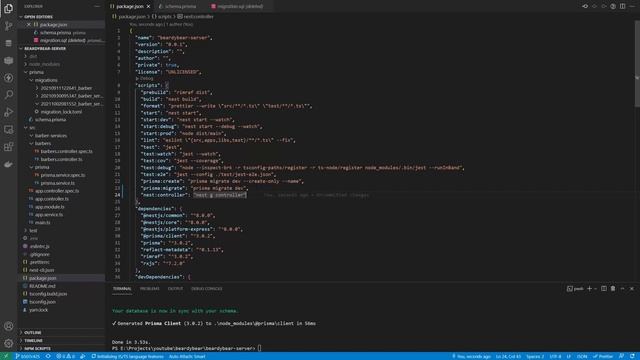Image resolution: width=640 pixels, height=360 pixels.
Task: Close the package.json editor tab
Action: [x=148, y=7]
